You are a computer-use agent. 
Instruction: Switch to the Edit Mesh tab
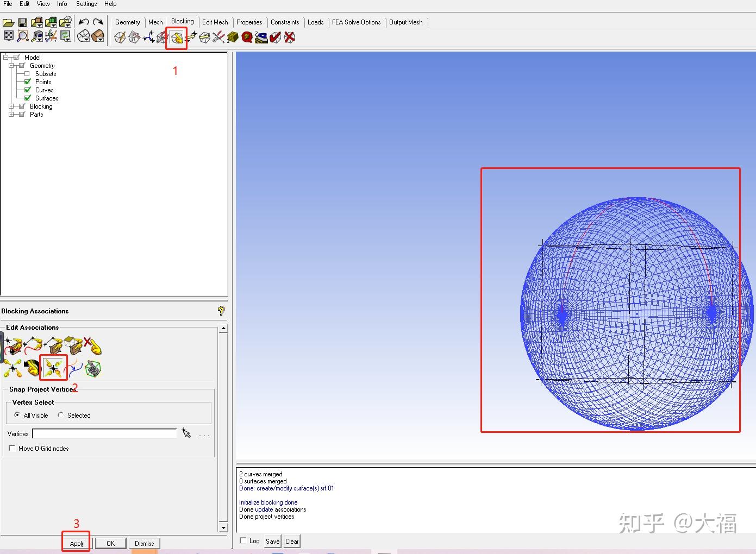click(x=215, y=22)
